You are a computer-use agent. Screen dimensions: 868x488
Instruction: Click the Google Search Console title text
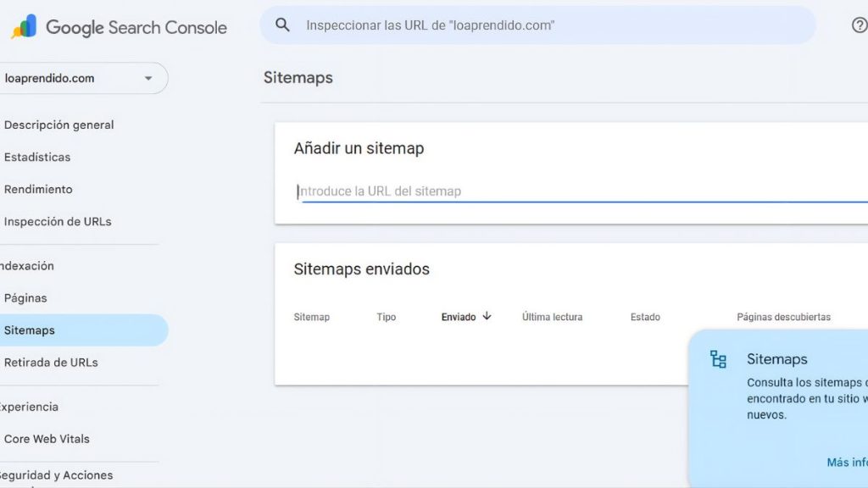pos(136,27)
